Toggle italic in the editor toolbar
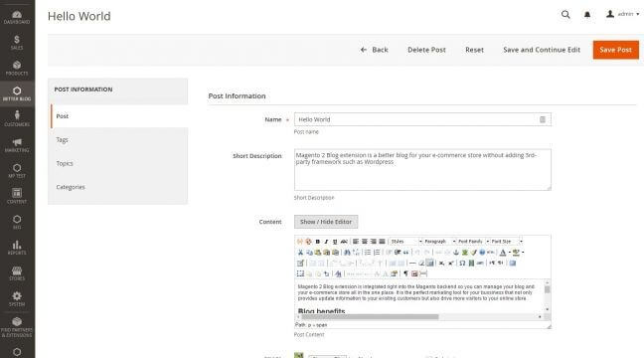 [326, 242]
